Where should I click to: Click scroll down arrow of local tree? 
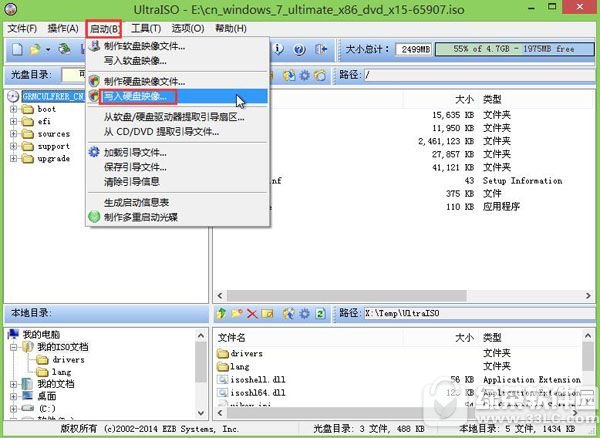pos(201,413)
